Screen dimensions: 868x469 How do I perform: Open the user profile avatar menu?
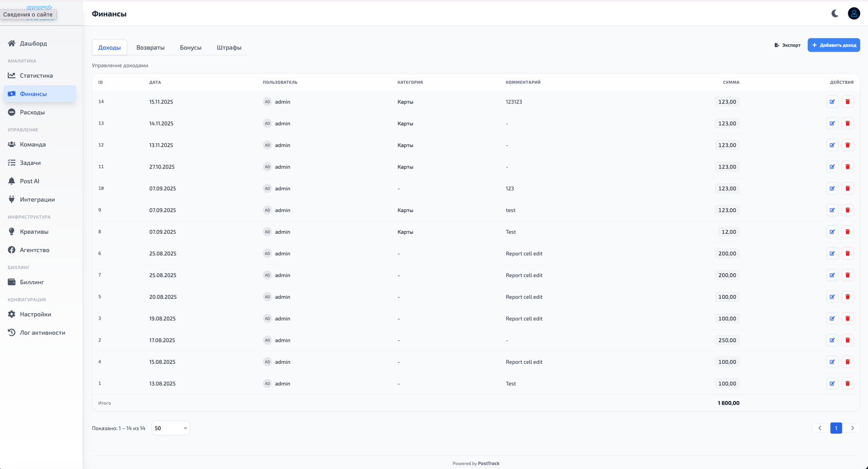pyautogui.click(x=854, y=13)
